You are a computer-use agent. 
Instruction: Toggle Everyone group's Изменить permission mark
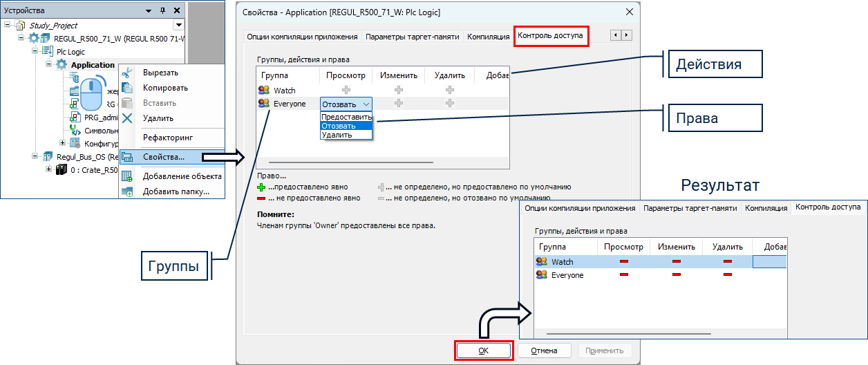(398, 103)
